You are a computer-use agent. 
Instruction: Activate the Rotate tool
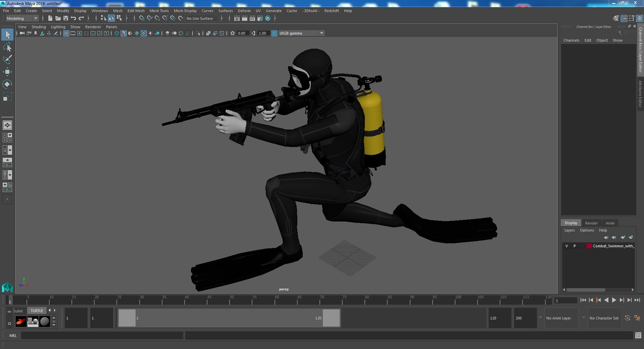point(7,84)
